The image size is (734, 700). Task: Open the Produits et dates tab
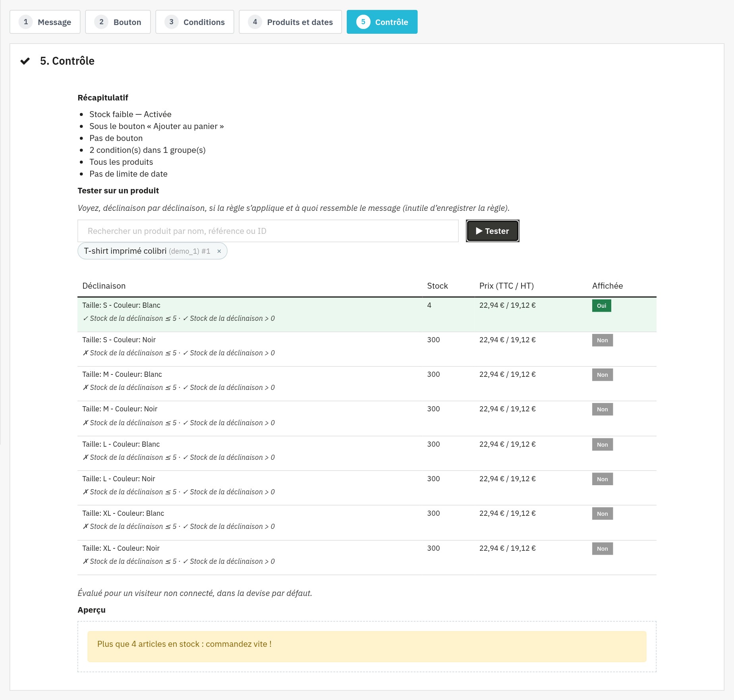click(x=290, y=22)
